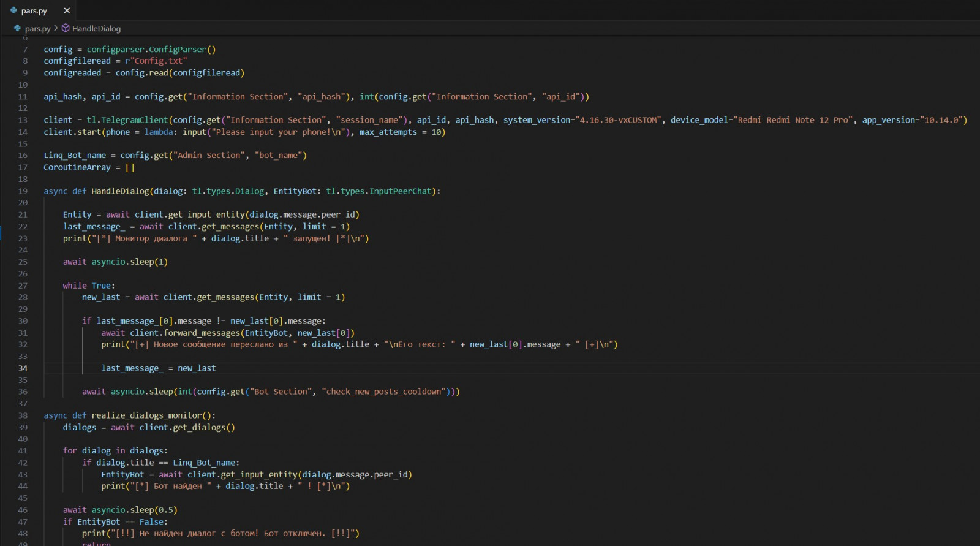
Task: Click the "Бот отключен" print string on line 48
Action: [x=235, y=533]
